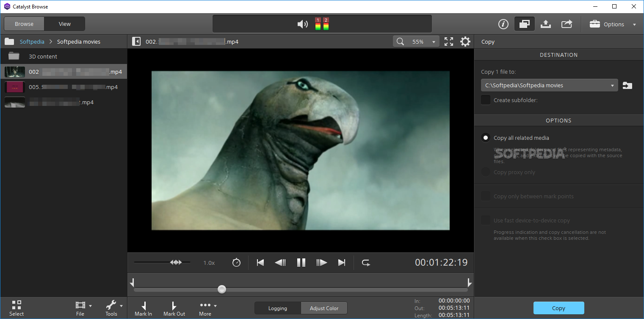Click the folder icon beside Softpedia breadcrumb
The image size is (644, 319).
click(9, 42)
